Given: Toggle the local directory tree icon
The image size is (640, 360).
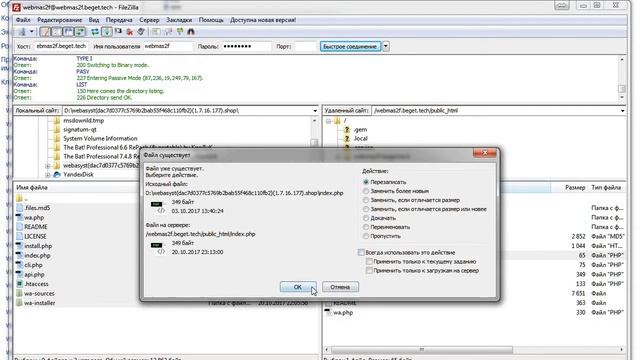Looking at the screenshot, I should pyautogui.click(x=57, y=32).
